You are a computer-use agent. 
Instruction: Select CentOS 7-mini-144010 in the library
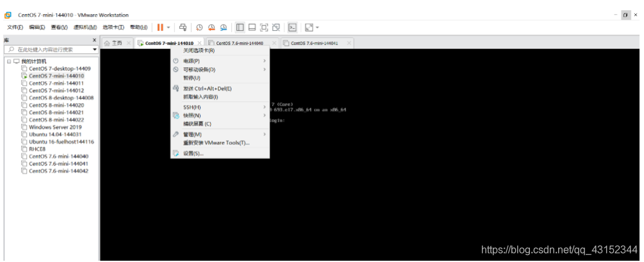tap(56, 76)
